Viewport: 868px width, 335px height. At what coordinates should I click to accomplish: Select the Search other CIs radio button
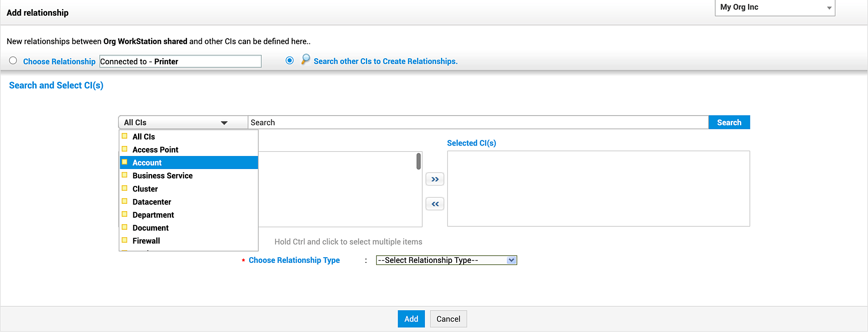tap(289, 61)
